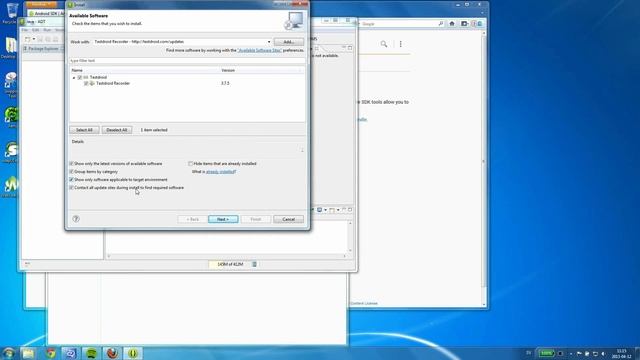This screenshot has height=360, width=640.
Task: Click the battery 100% tray indicator
Action: point(546,353)
